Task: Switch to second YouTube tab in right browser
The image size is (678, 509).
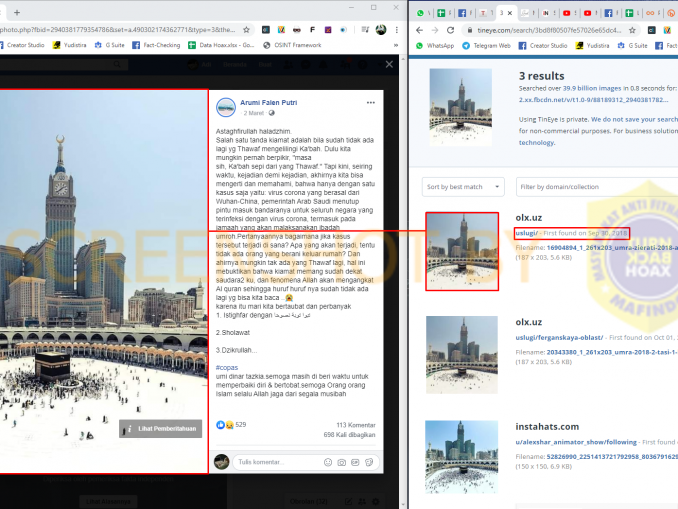Action: [x=587, y=13]
